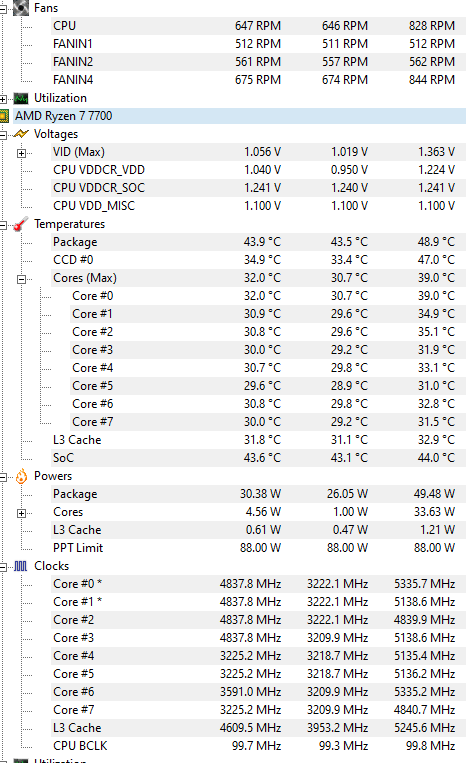Expand the VID (Max) voltage entry
Screen dimensions: 466x763
click(x=21, y=153)
